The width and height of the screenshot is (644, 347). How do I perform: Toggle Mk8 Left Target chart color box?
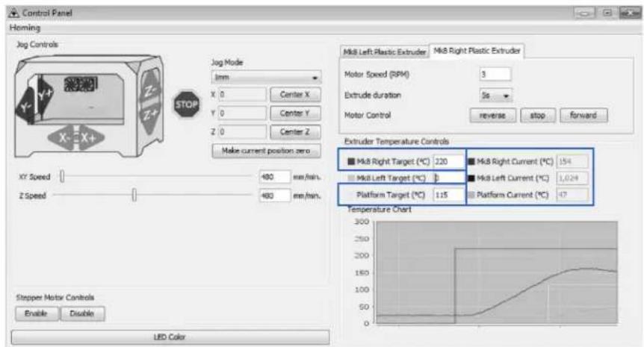(350, 178)
